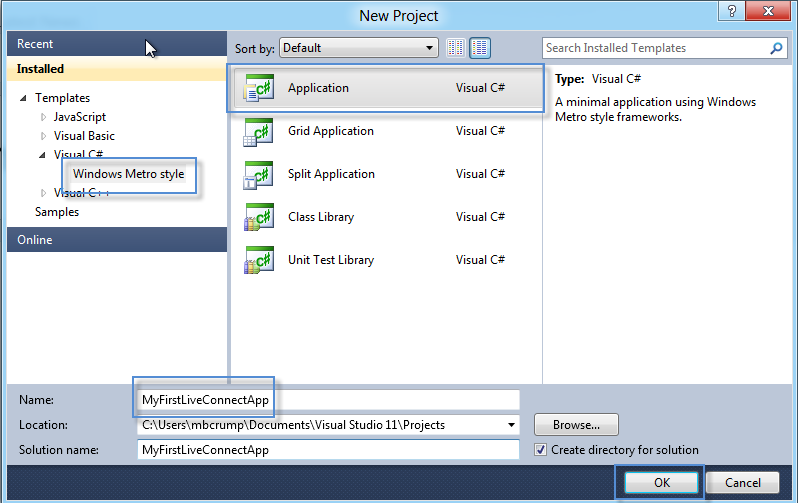Open the Recent section
798x503 pixels.
pos(117,44)
